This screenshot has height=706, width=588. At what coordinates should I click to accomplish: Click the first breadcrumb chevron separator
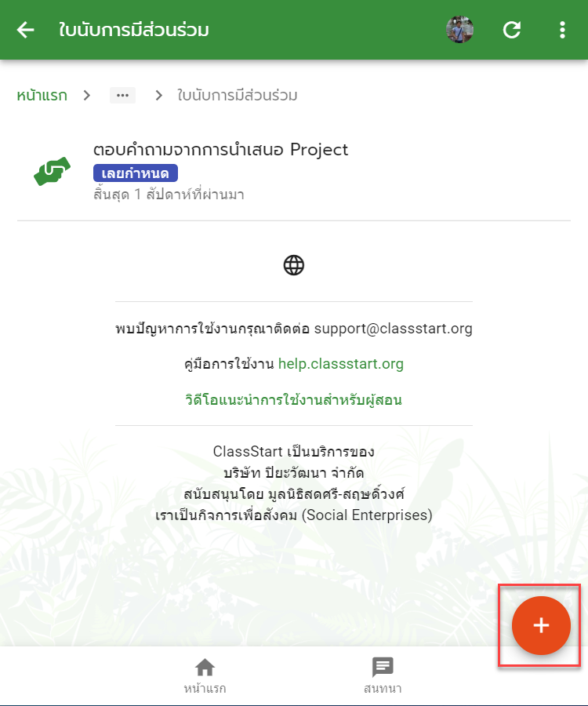pos(87,96)
